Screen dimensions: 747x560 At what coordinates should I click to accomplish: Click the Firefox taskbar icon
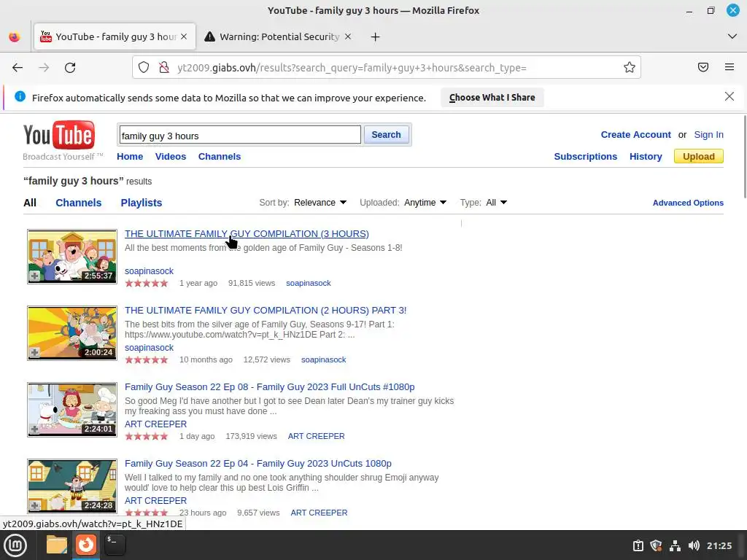coord(86,545)
